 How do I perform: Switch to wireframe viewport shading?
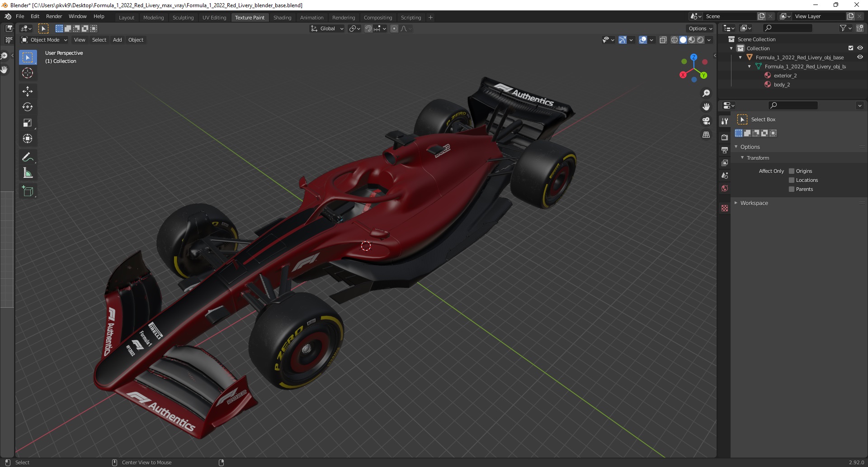pos(675,40)
